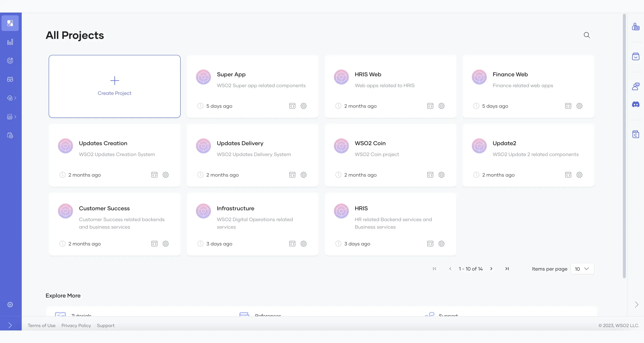Open the Privacy Policy link in footer
This screenshot has width=644, height=343.
coord(76,325)
